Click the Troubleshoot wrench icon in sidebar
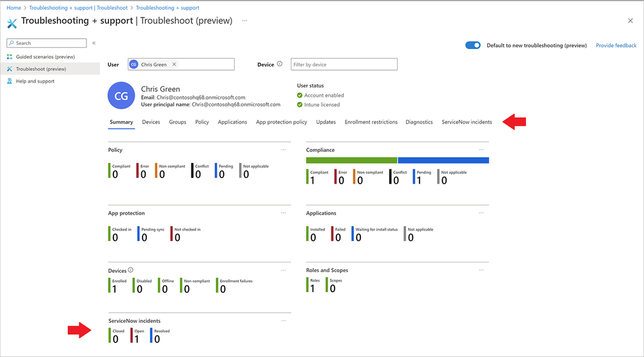The height and width of the screenshot is (357, 644). (10, 69)
